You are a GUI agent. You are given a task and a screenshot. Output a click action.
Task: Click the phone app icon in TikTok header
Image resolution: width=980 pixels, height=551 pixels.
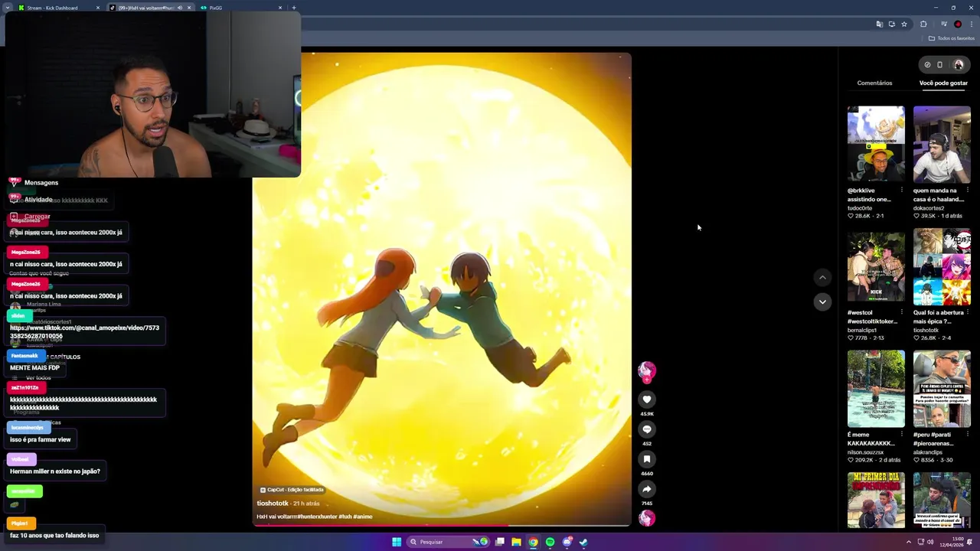pos(940,65)
